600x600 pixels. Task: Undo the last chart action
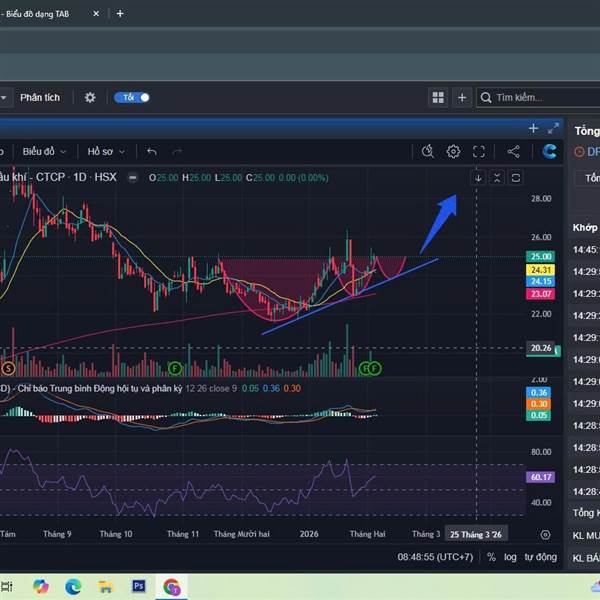tap(152, 151)
